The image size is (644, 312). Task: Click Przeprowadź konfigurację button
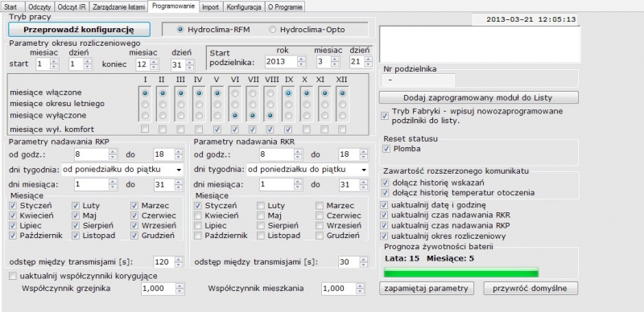79,30
